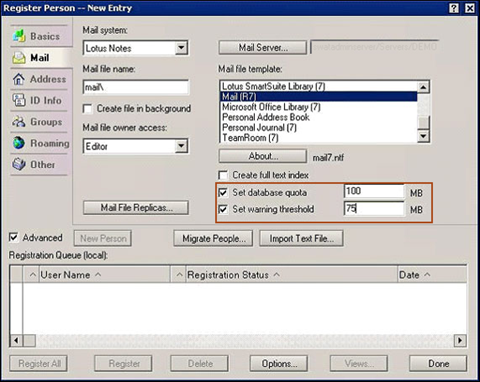The image size is (480, 382).
Task: Click the Mail envelope icon
Action: pos(19,58)
